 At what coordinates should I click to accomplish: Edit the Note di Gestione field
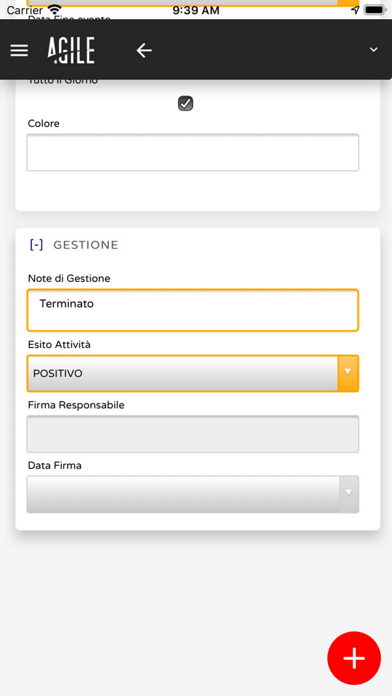click(x=193, y=310)
